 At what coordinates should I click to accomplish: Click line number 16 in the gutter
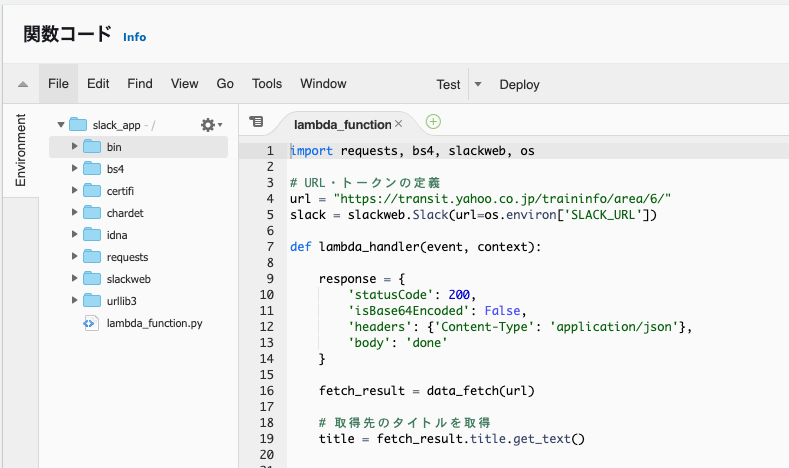pos(267,391)
